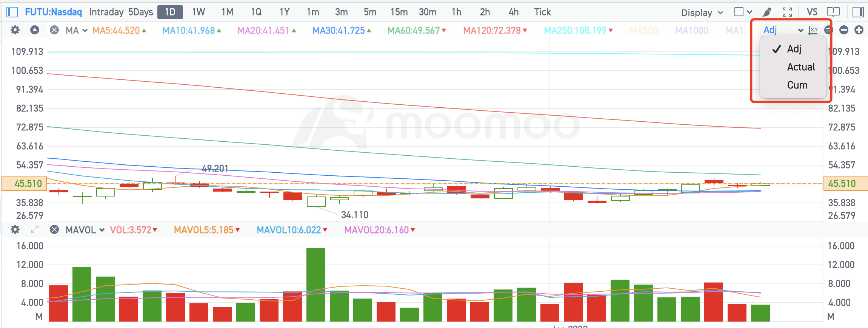This screenshot has height=328, width=868.
Task: Open the MA indicator settings gear
Action: pyautogui.click(x=15, y=30)
